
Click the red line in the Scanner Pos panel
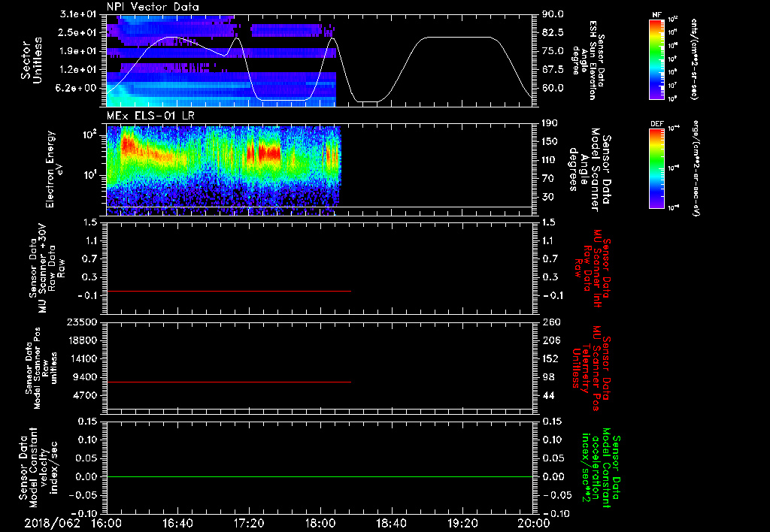tap(229, 382)
